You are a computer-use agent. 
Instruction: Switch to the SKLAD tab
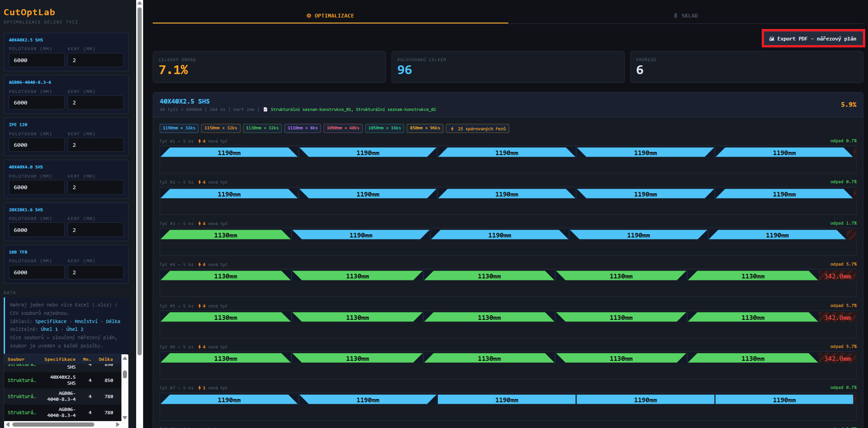tap(685, 16)
